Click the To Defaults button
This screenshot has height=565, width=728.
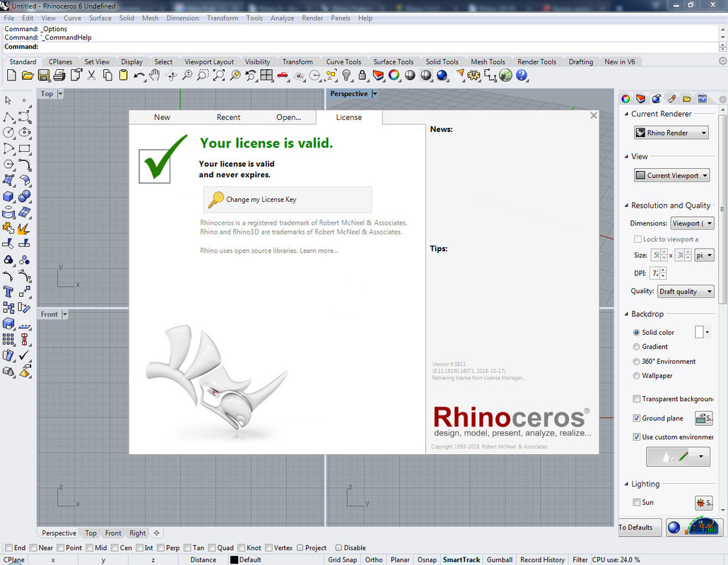640,528
